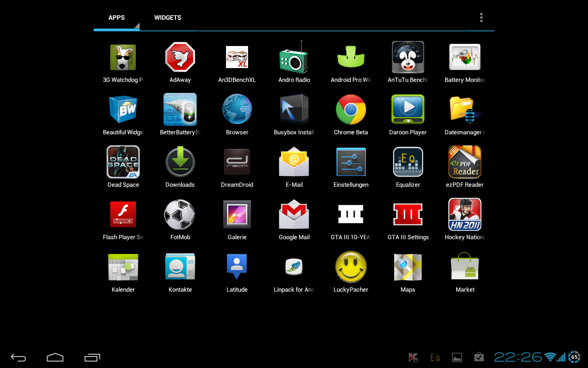Tap the 22:26 clock
Screen dimensions: 588x368
click(518, 357)
